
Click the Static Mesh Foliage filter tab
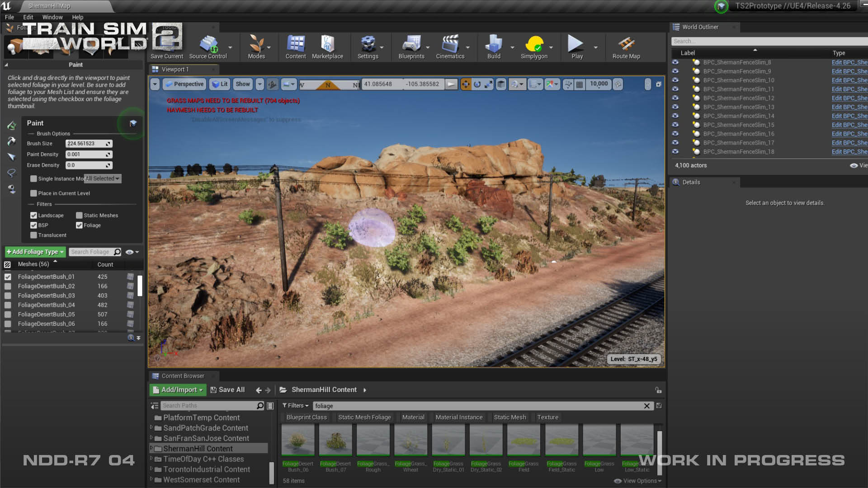363,417
